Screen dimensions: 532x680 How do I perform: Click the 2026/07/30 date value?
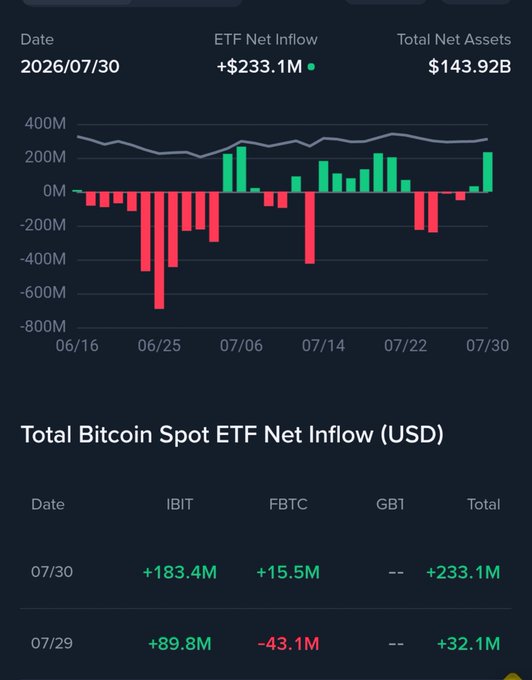tap(70, 66)
